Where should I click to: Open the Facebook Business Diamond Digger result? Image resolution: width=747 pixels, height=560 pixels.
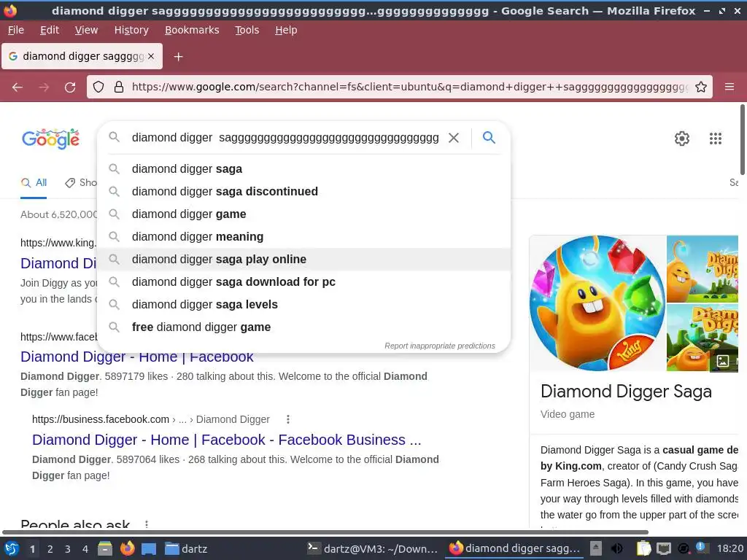pos(227,440)
